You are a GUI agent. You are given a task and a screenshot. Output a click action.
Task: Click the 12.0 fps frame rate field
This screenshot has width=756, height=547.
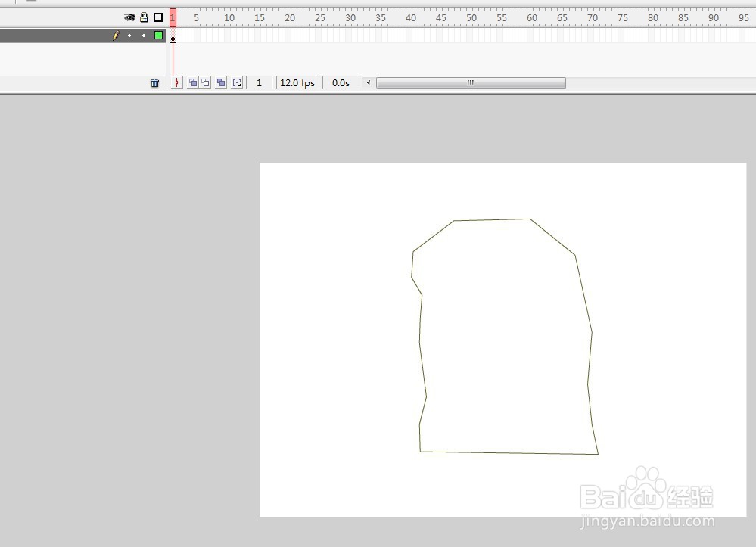(297, 83)
